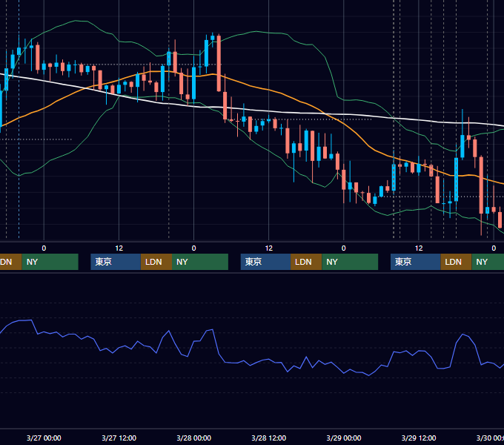Select NY session block above the 3/27 00:00 label

click(x=50, y=262)
